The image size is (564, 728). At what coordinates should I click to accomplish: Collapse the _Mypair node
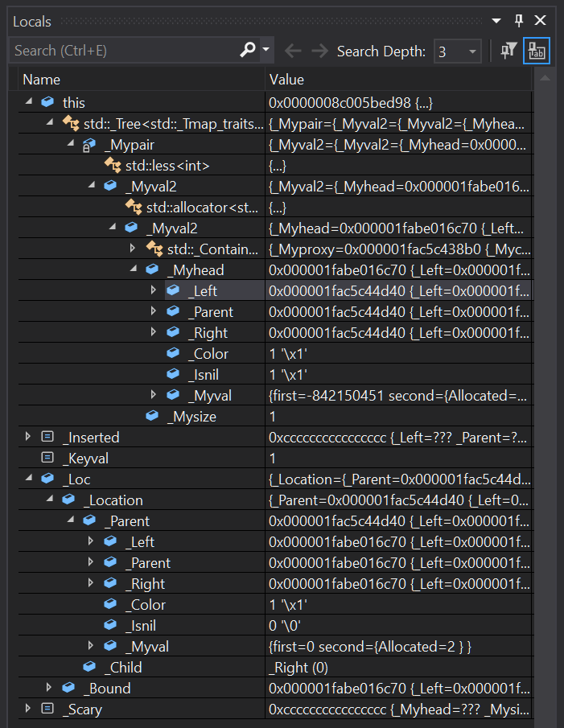71,143
